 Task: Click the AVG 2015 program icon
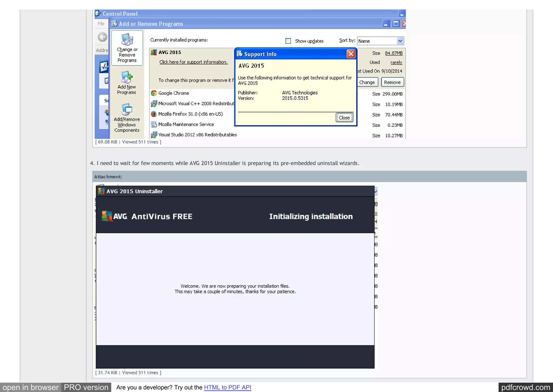(154, 52)
